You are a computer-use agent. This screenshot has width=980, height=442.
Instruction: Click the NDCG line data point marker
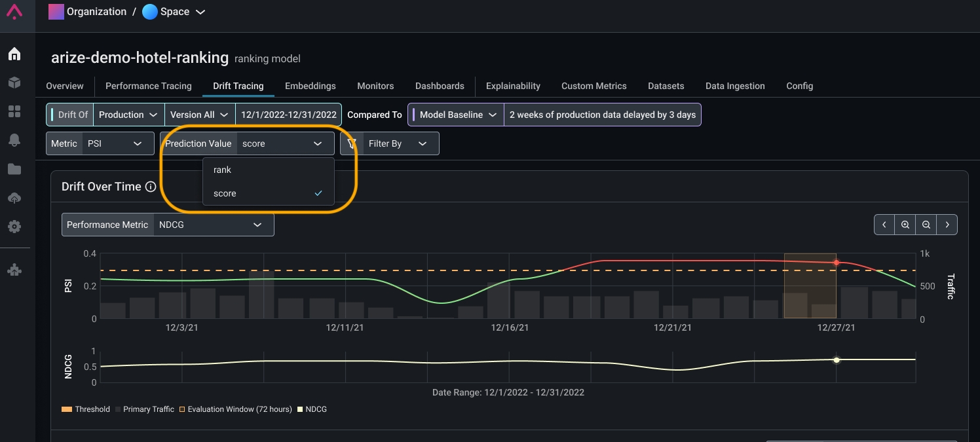click(x=837, y=360)
